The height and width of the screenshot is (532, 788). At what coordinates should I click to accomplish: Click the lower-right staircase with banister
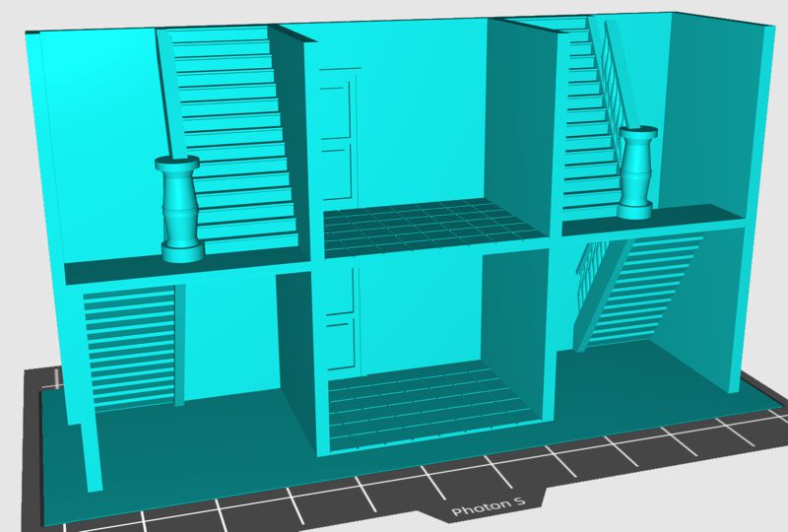tap(636, 294)
